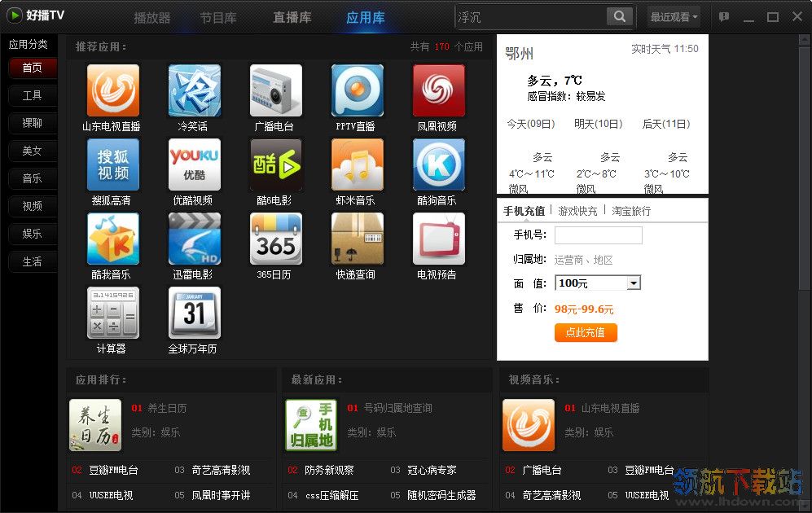Viewport: 812px width, 513px height.
Task: Switch to the 节目库 tab
Action: tap(218, 18)
